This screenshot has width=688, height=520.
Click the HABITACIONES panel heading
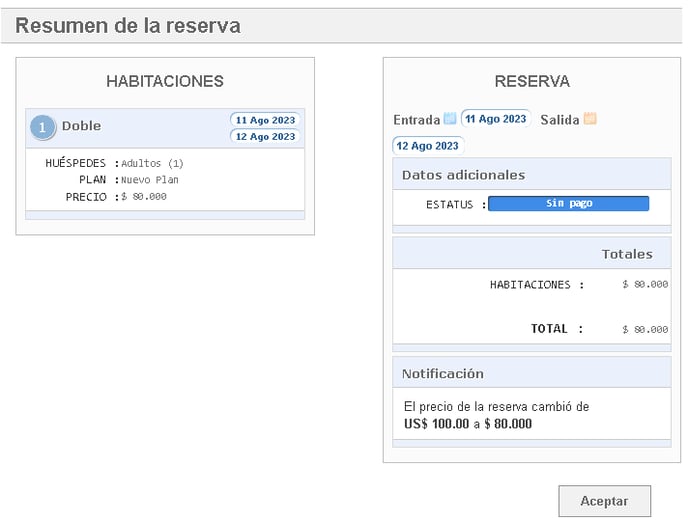165,81
